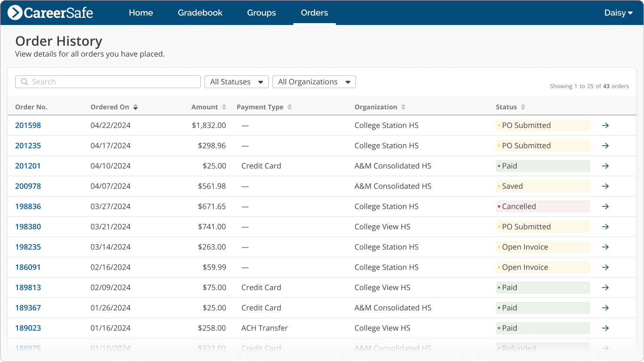The width and height of the screenshot is (644, 362).
Task: Navigate to the Groups page
Action: point(261,13)
